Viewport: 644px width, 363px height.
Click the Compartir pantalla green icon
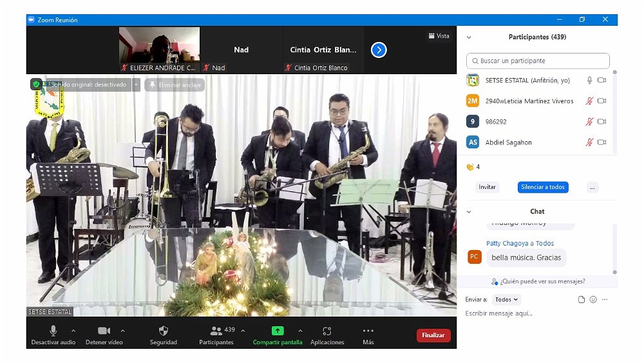[277, 331]
